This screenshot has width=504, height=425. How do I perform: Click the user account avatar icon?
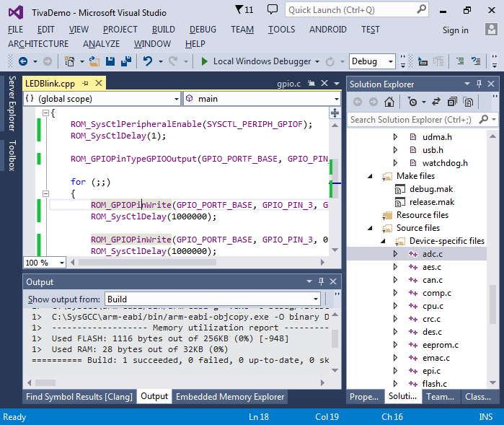click(491, 30)
